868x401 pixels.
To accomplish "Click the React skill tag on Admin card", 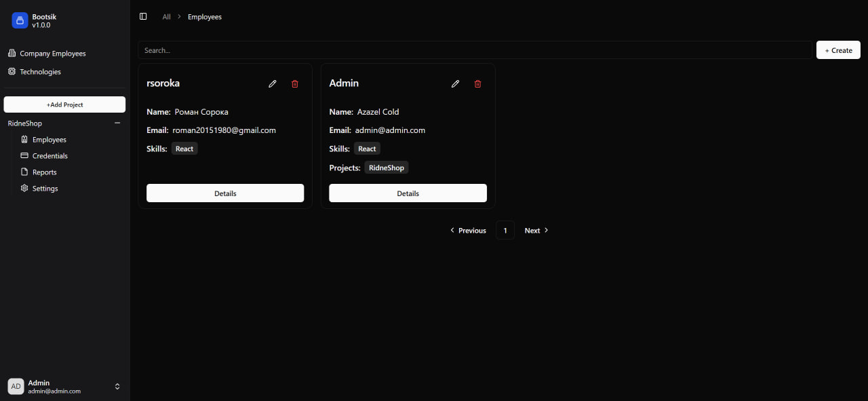I will click(367, 149).
